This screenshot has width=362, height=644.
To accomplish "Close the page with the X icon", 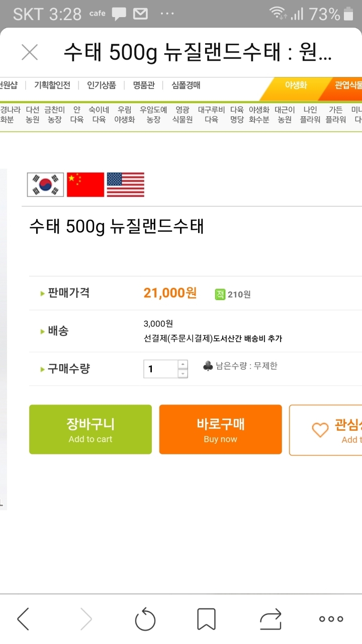I will (30, 52).
